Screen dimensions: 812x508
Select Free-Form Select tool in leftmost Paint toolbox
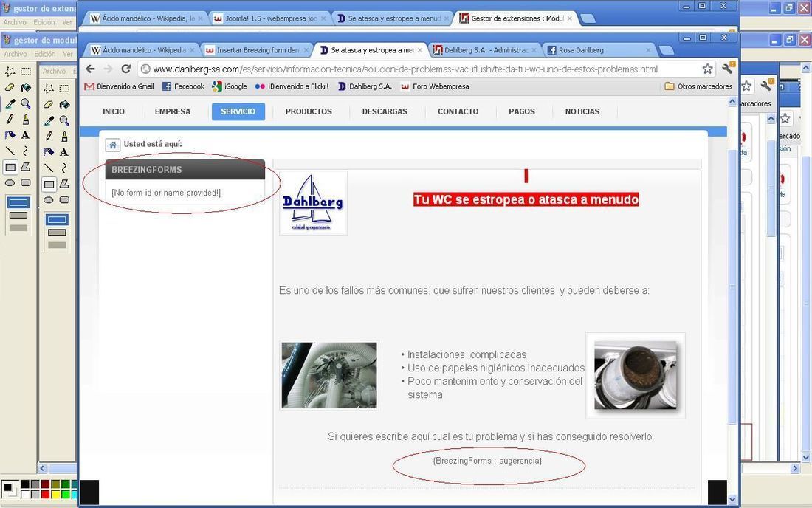point(10,72)
